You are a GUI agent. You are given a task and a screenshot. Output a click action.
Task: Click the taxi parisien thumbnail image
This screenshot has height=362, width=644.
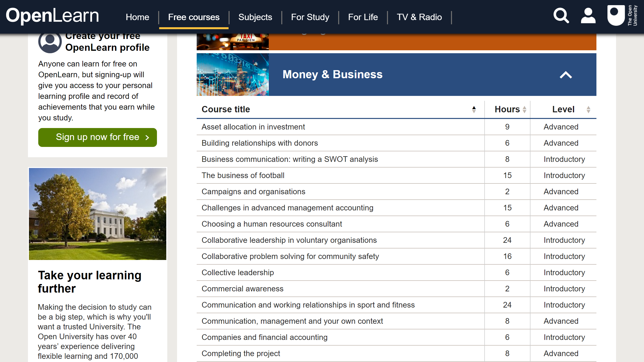[233, 42]
